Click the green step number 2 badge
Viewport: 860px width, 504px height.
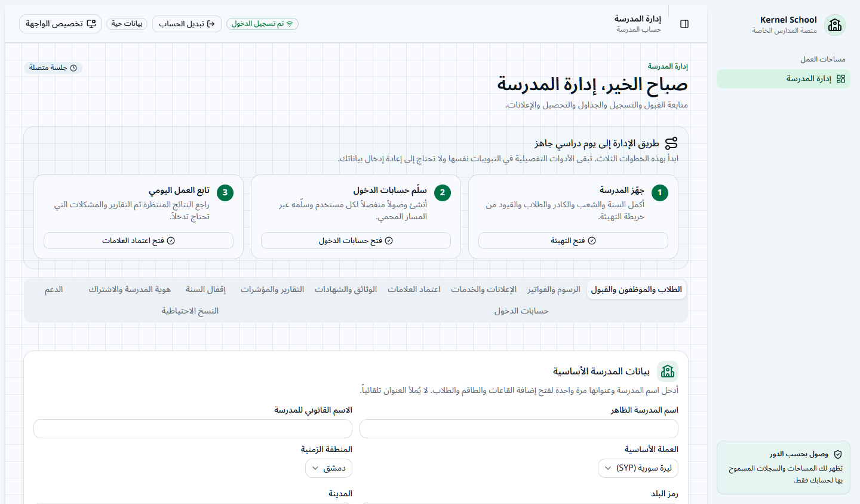[x=443, y=193]
